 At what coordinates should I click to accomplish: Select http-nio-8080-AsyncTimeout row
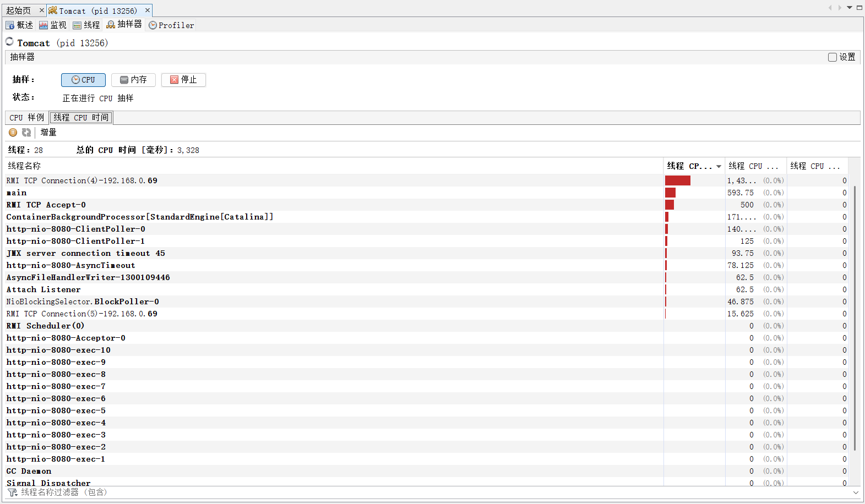point(427,265)
